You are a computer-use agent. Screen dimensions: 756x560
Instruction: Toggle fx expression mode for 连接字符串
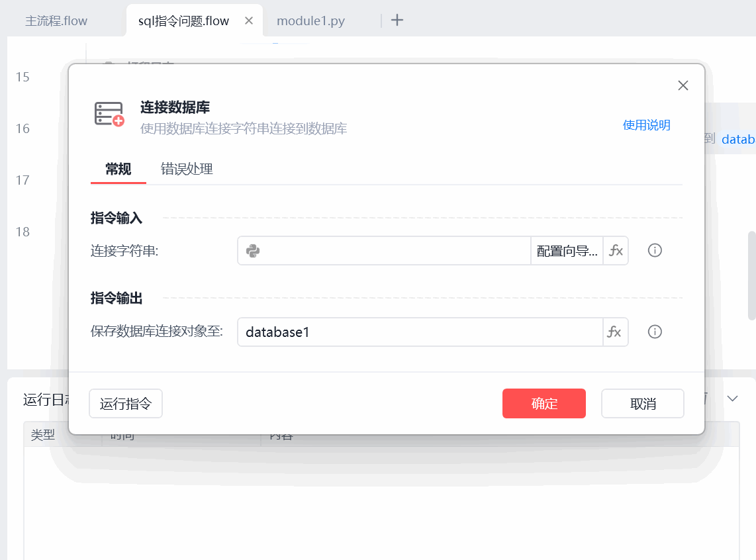click(x=616, y=251)
